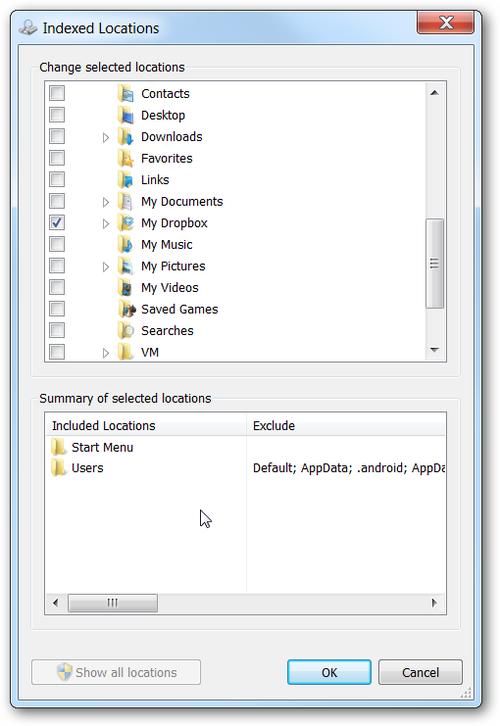Enable the My Documents checkbox

pos(57,201)
